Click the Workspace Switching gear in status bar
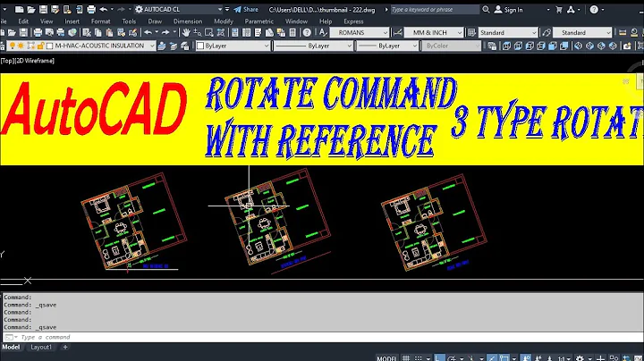The image size is (644, 361). 580,358
